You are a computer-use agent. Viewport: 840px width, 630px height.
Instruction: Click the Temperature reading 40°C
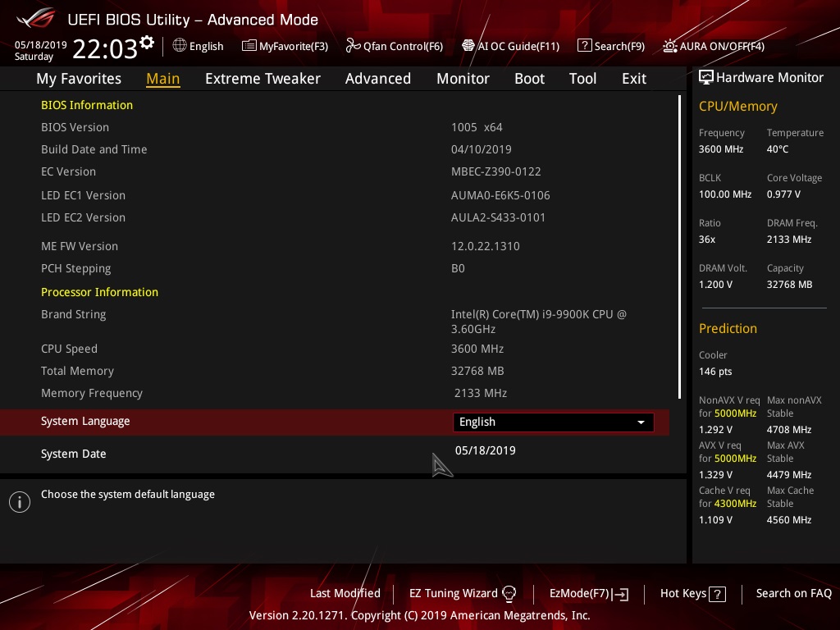point(778,149)
